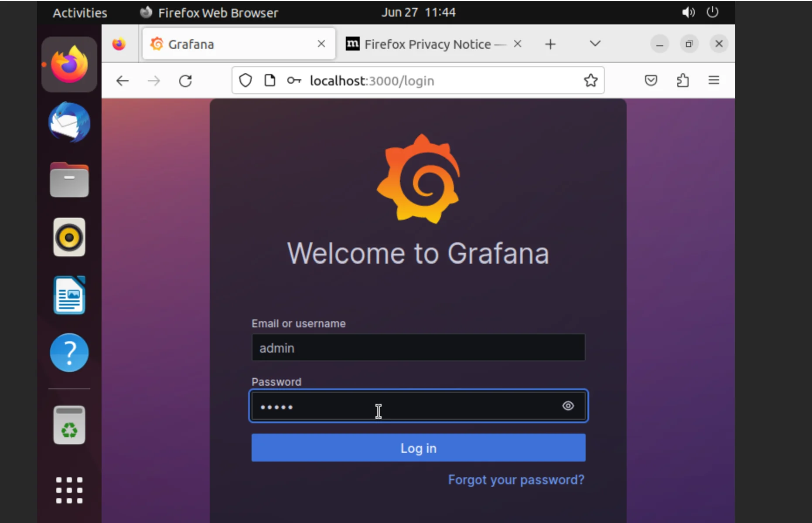
Task: Save the page to Pocket
Action: 651,80
